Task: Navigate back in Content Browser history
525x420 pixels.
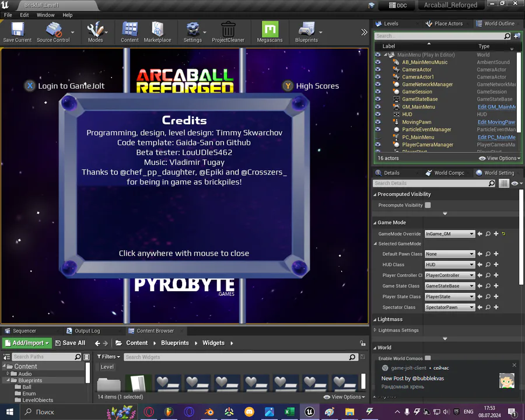Action: point(97,343)
